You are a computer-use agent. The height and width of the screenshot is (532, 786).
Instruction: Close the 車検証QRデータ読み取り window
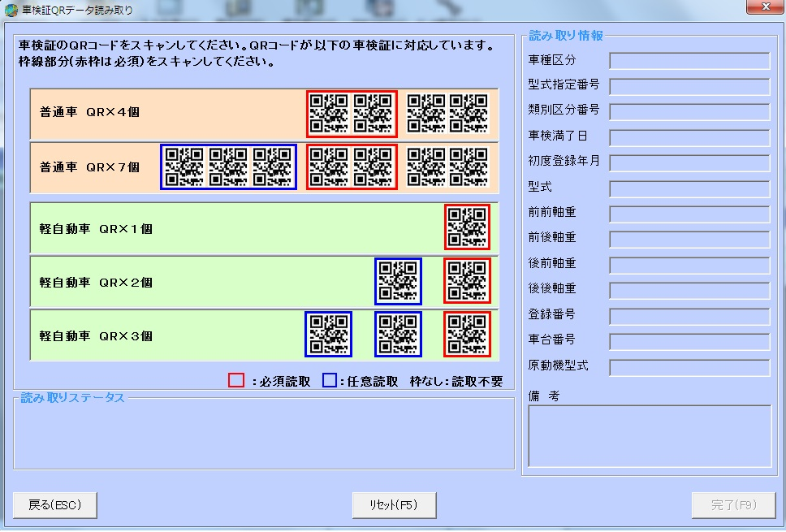(766, 6)
